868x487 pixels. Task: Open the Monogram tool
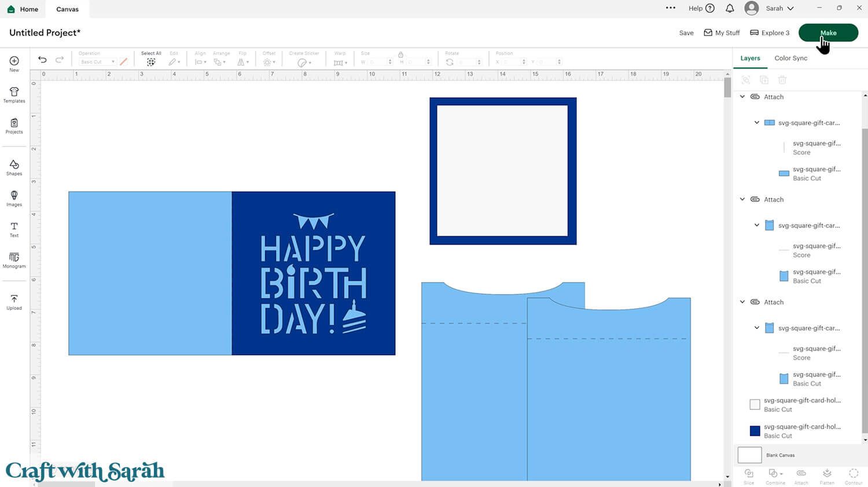pos(14,259)
